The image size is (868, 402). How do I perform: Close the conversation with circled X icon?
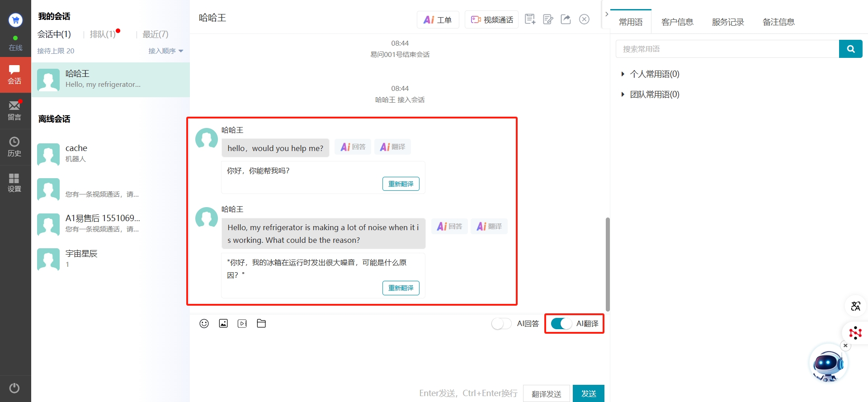tap(584, 19)
